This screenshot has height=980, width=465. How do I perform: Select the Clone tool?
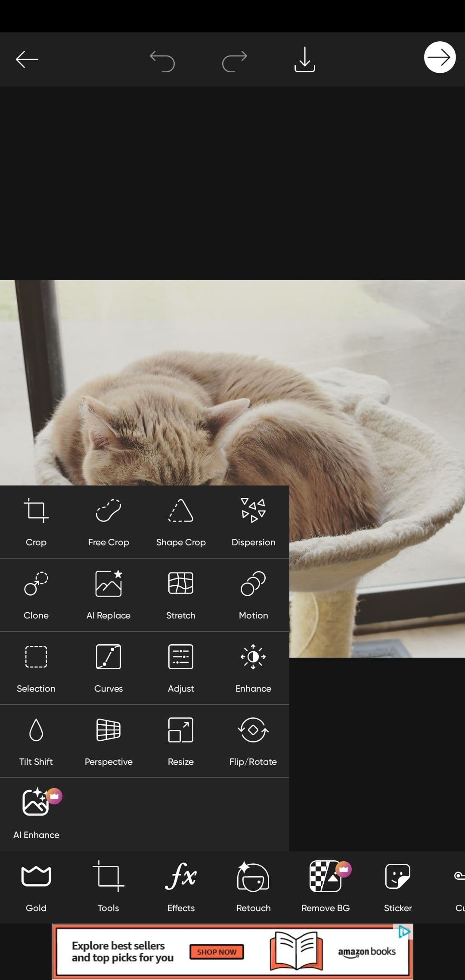tap(36, 595)
